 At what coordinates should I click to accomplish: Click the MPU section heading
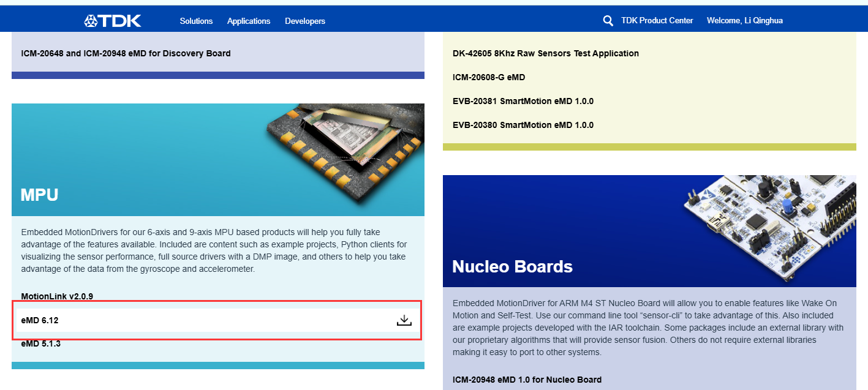pos(39,195)
